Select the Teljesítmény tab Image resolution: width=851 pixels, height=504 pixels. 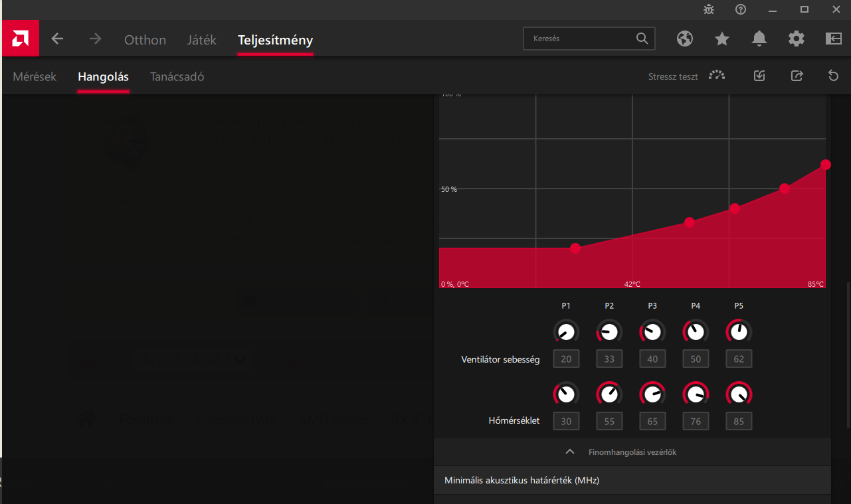(275, 40)
